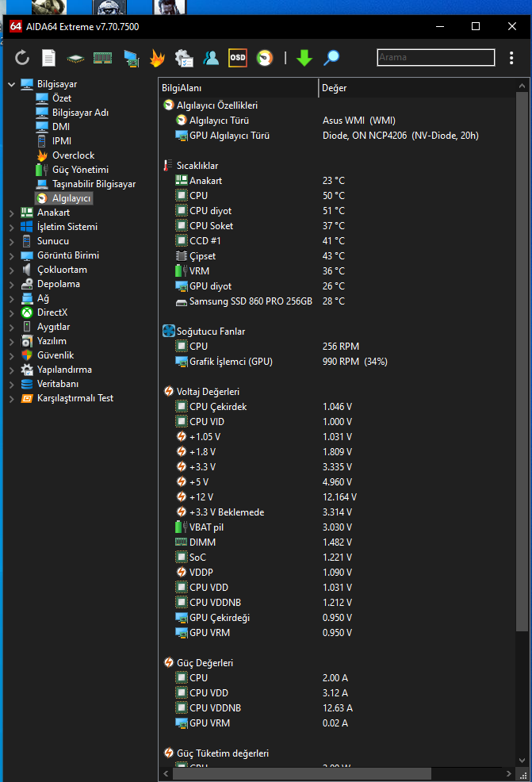Open memory module toolbar icon
The width and height of the screenshot is (532, 782).
pyautogui.click(x=103, y=58)
